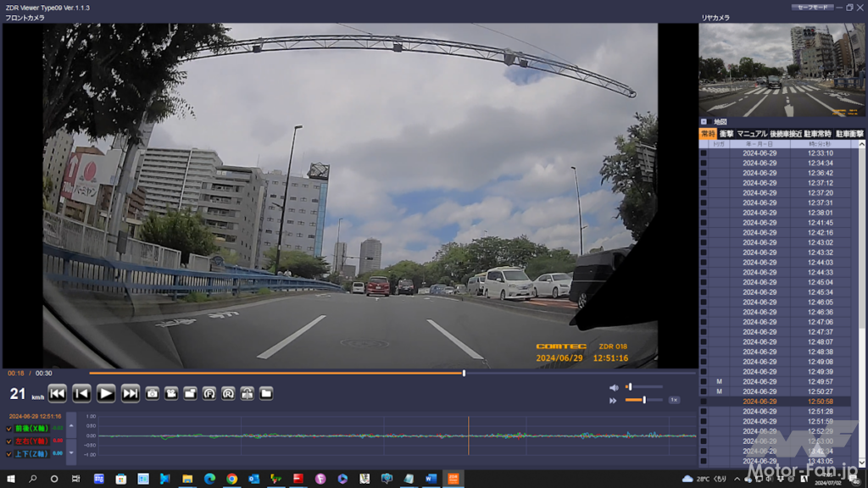Click the video export camcorder icon
Viewport: 868px width, 488px height.
[x=171, y=393]
